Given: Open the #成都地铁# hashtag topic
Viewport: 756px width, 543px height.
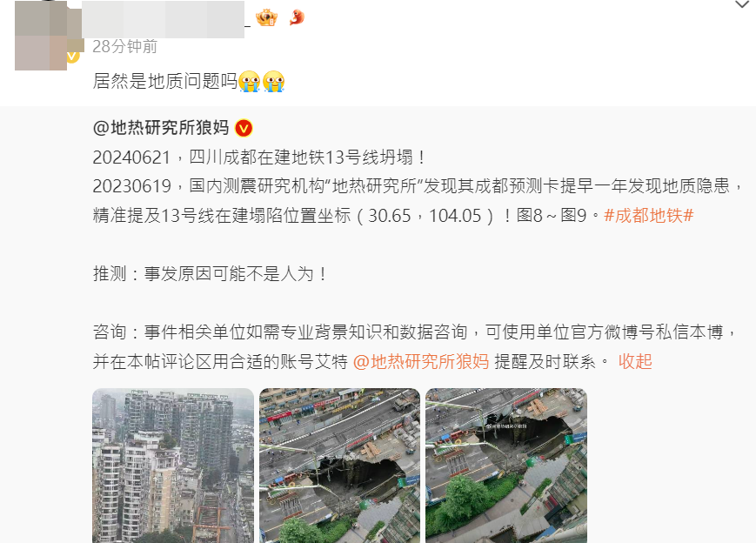Looking at the screenshot, I should click(648, 216).
